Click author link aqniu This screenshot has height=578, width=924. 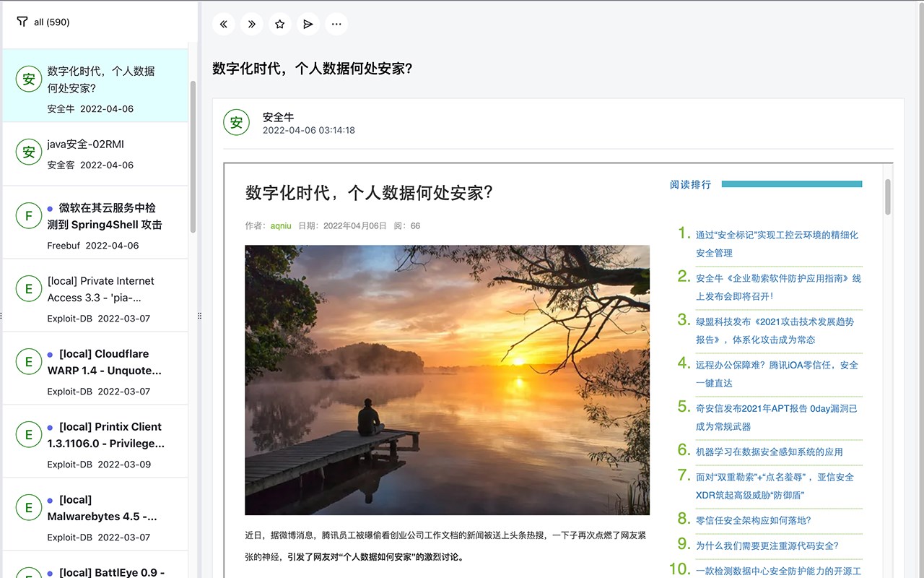281,225
